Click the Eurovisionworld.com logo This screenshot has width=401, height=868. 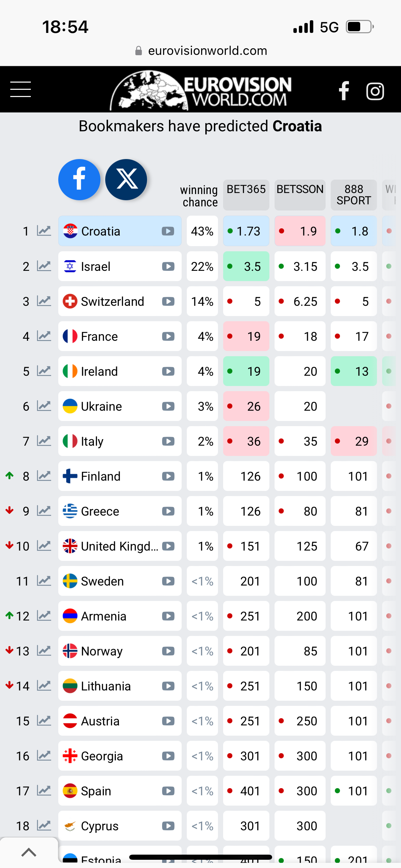[x=201, y=90]
